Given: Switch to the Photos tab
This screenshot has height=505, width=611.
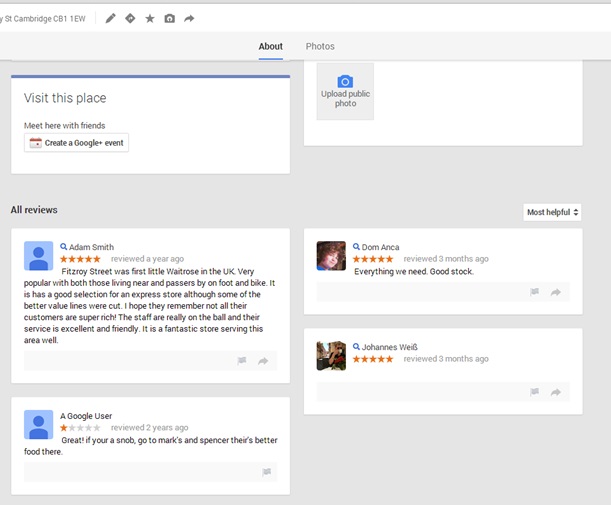Looking at the screenshot, I should pyautogui.click(x=320, y=46).
